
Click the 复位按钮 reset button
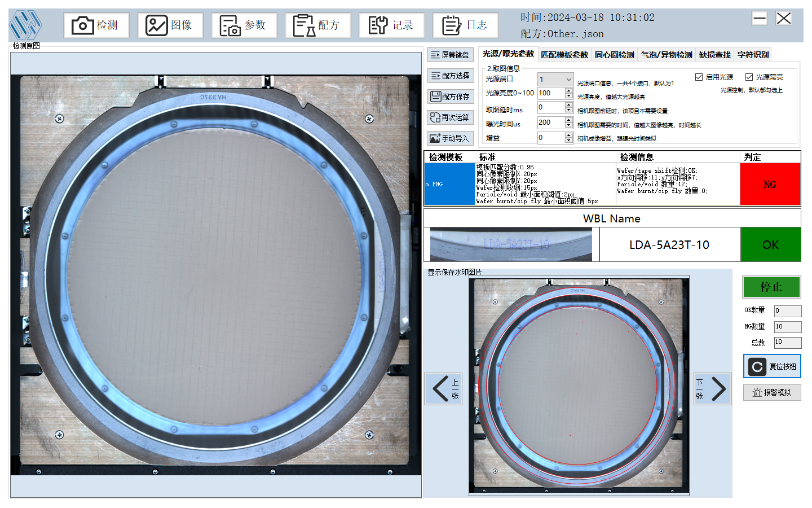[x=772, y=366]
